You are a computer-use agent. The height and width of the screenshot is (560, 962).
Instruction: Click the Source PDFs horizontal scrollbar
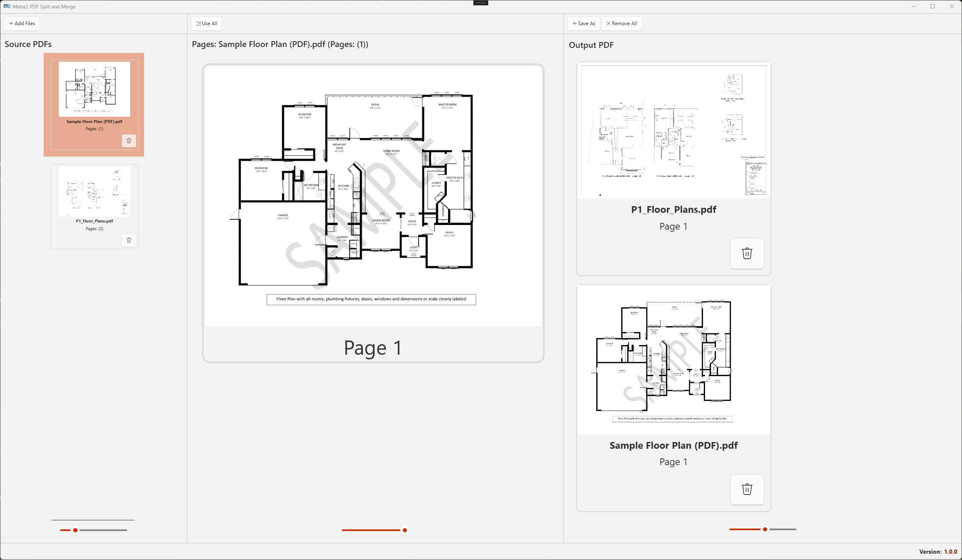[93, 520]
